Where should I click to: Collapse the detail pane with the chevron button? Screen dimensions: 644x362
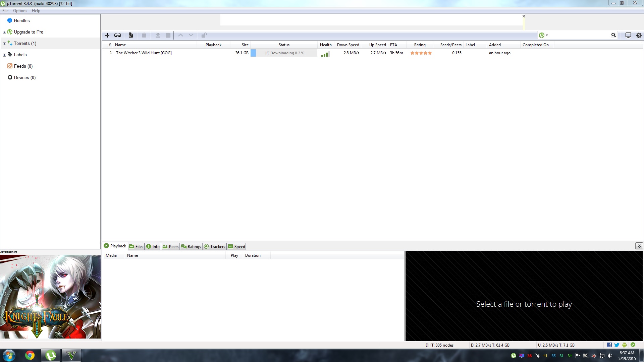(x=639, y=246)
